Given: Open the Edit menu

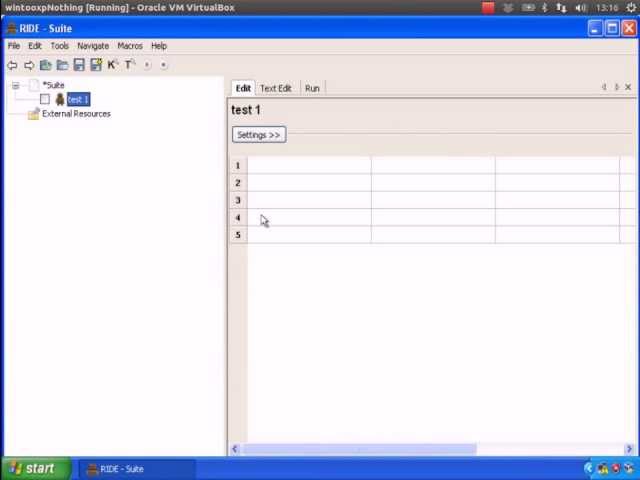Looking at the screenshot, I should (35, 46).
